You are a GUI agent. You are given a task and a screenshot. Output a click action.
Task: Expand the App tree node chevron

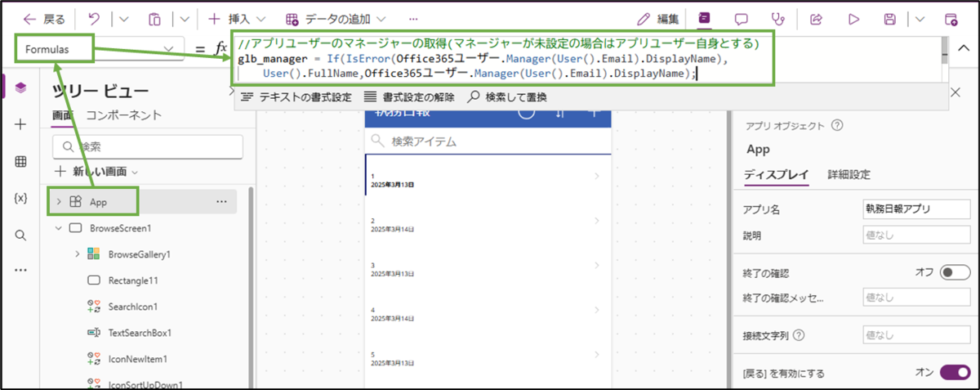[59, 201]
